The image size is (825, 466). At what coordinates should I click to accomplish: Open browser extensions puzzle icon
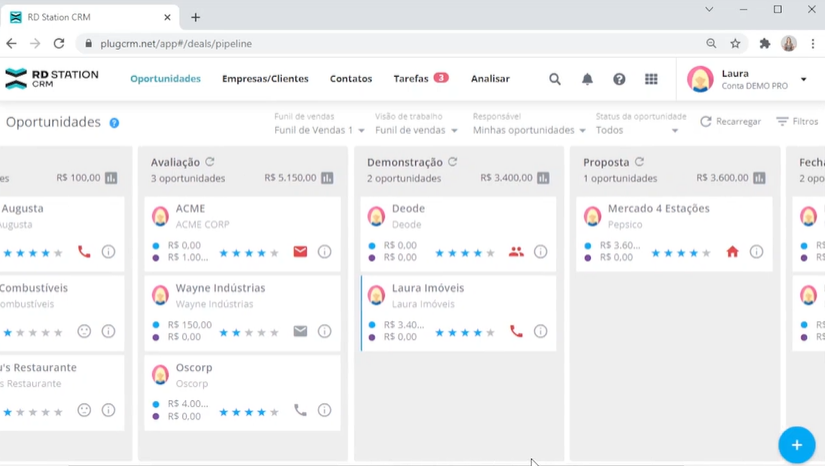[764, 44]
